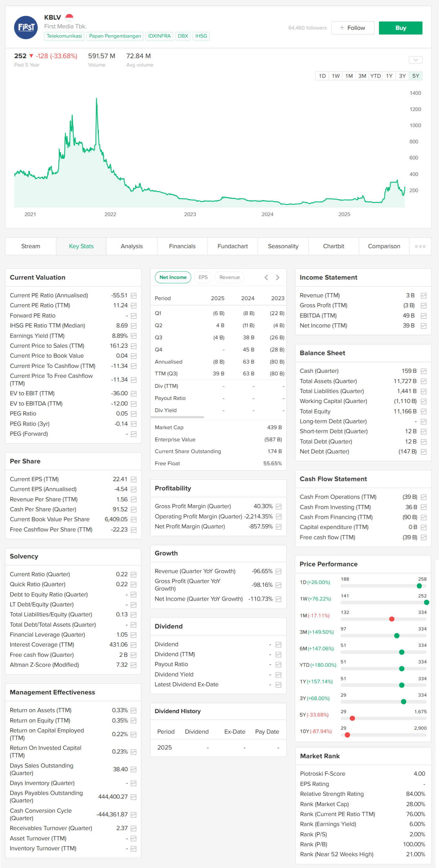The height and width of the screenshot is (868, 439).
Task: Open more tabs with three-dot menu
Action: tap(420, 246)
